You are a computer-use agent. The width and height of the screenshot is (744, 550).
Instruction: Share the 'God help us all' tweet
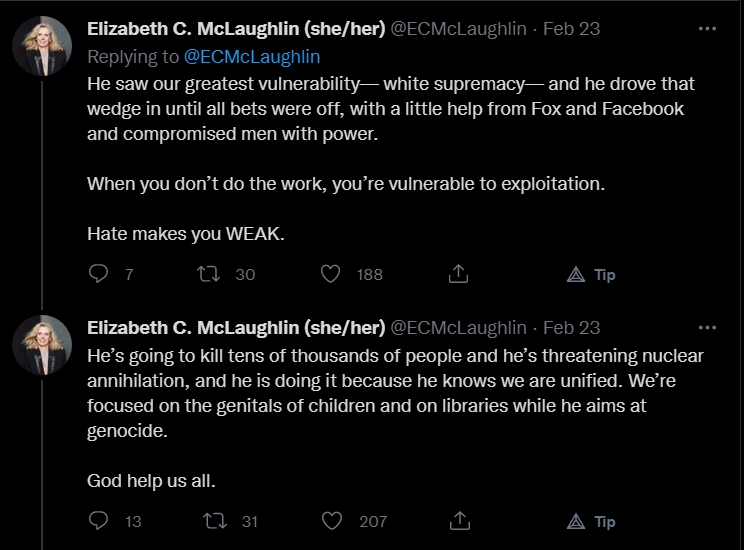[459, 521]
